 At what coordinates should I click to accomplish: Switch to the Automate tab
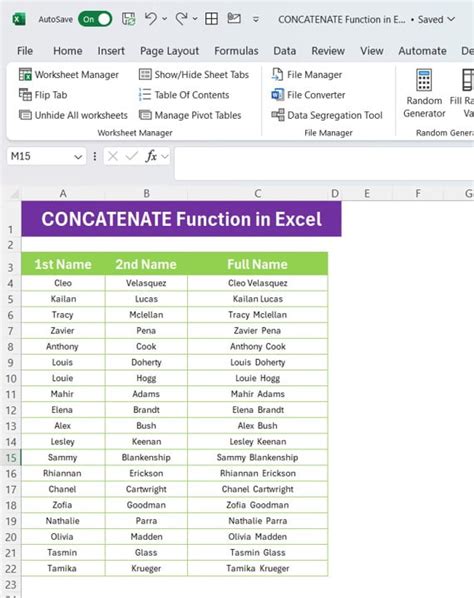[422, 51]
